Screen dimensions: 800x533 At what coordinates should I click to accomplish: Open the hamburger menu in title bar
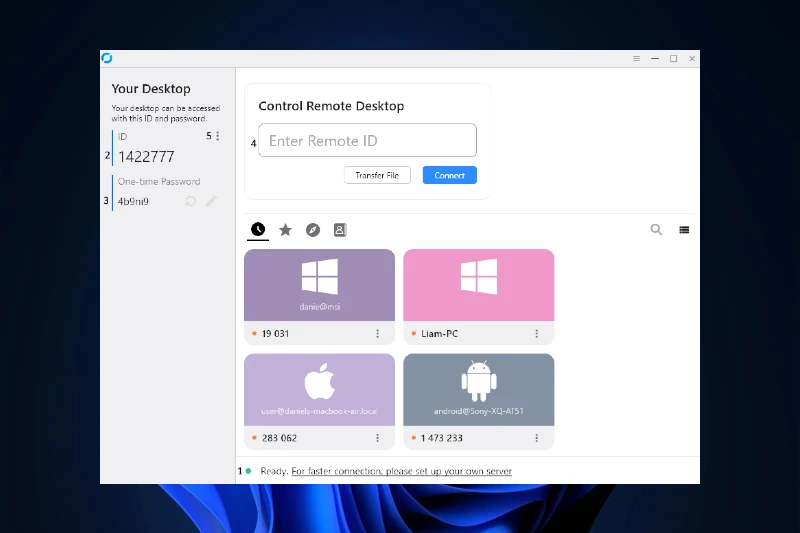[636, 59]
